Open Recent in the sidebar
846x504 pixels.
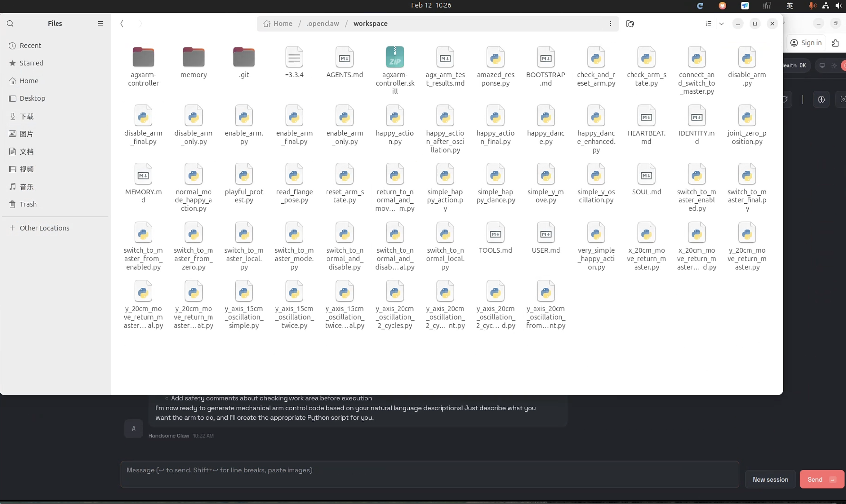[x=30, y=46]
